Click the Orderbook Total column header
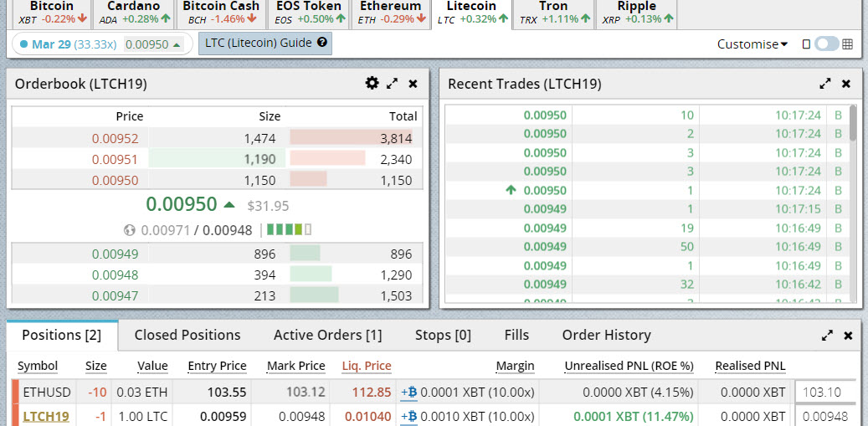Image resolution: width=868 pixels, height=426 pixels. (x=403, y=116)
